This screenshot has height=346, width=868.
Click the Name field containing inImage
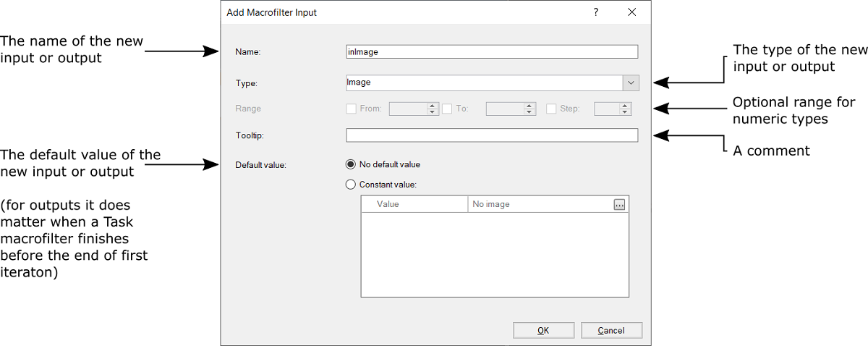pos(492,51)
